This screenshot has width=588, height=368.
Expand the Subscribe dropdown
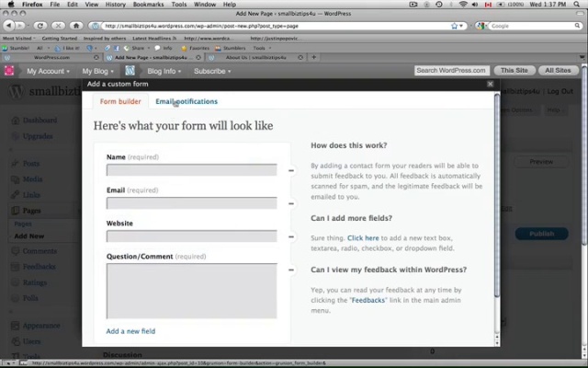tap(212, 71)
